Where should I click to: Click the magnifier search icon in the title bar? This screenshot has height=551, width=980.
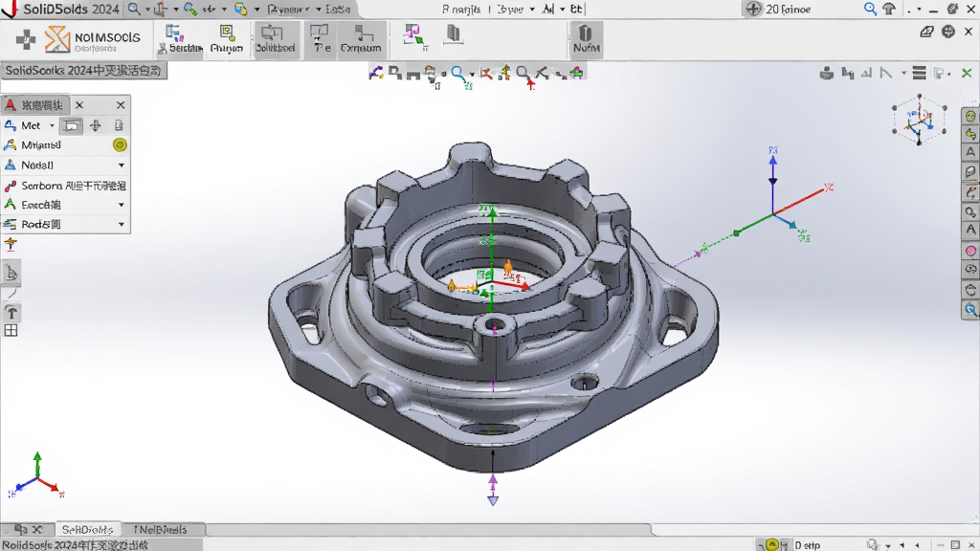134,9
